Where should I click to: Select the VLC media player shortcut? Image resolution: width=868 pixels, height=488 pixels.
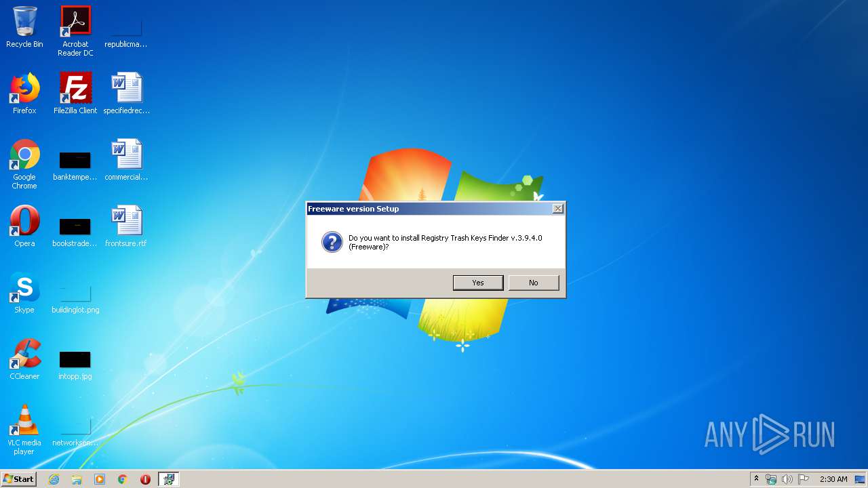(24, 430)
